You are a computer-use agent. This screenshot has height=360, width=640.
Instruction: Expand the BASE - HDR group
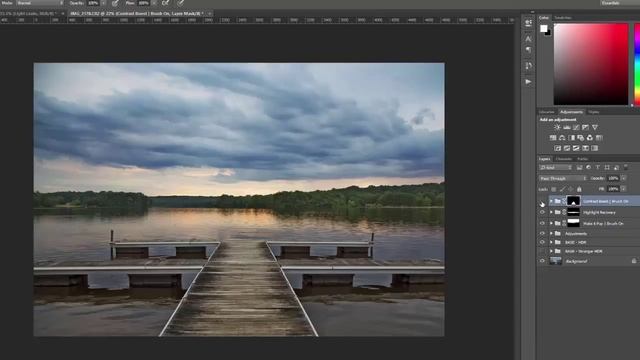click(x=551, y=242)
